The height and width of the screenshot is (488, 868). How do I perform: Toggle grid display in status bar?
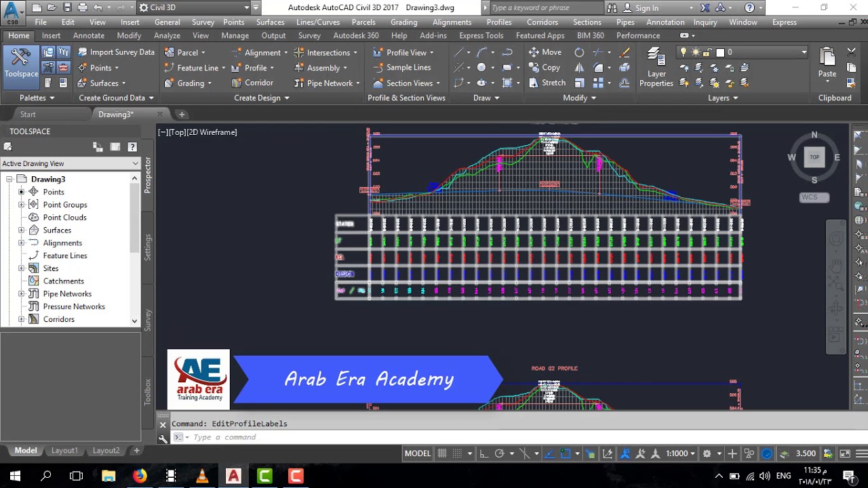[x=442, y=453]
